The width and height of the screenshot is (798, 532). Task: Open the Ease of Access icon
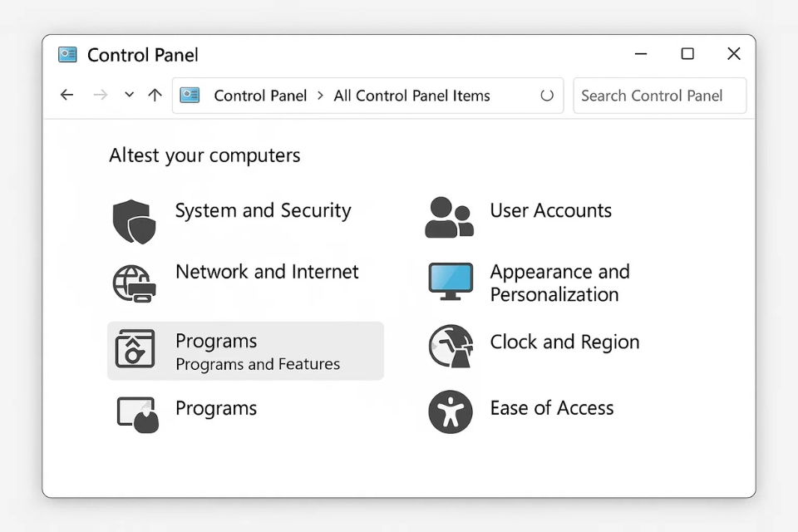tap(451, 411)
